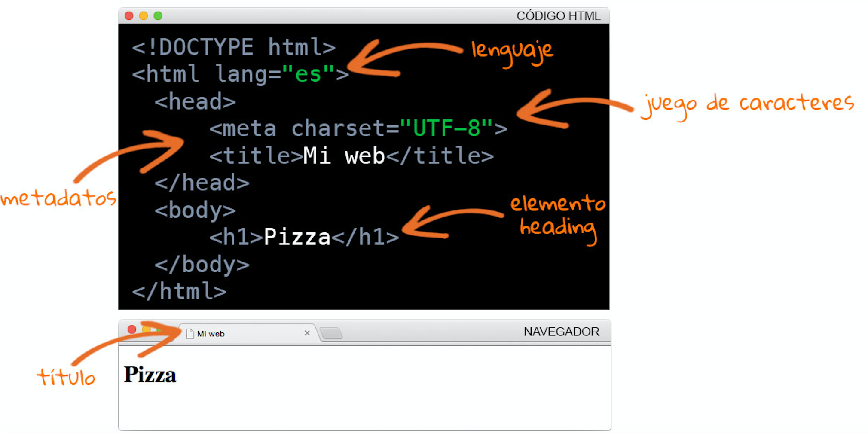Open a new tab in the browser
The width and height of the screenshot is (868, 433).
331,333
